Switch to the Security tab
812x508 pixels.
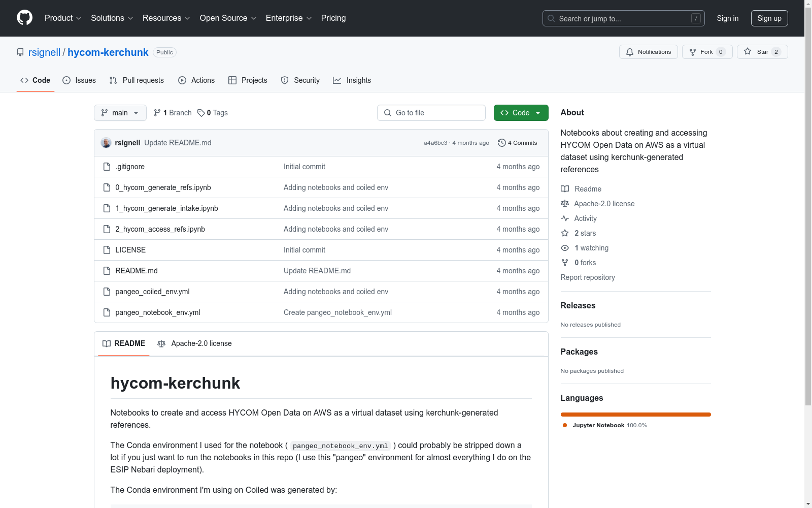[300, 80]
